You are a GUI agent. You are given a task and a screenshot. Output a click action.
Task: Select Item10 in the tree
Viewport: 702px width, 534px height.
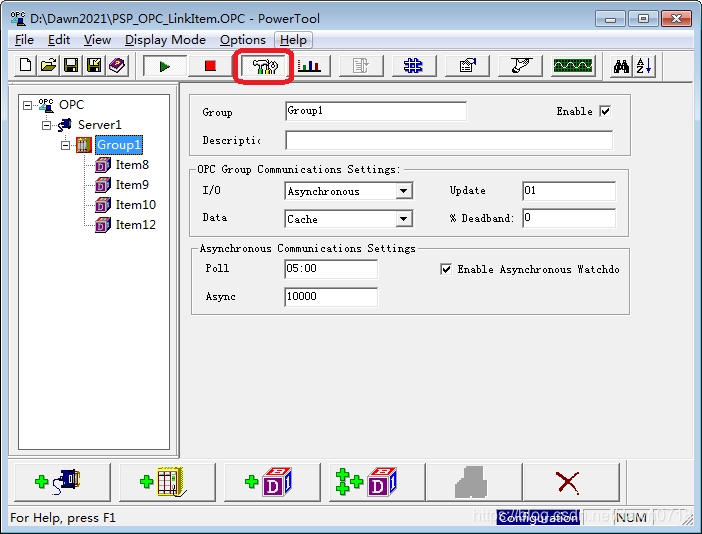tap(136, 205)
